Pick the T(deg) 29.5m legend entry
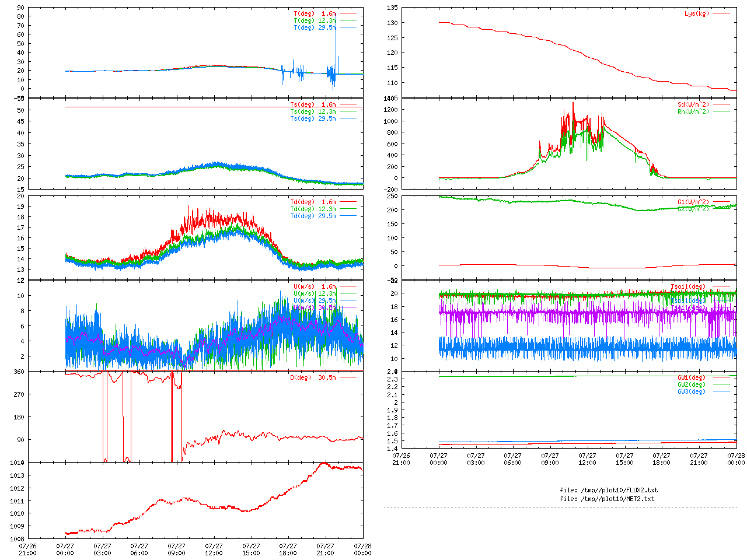The image size is (747, 560). click(315, 27)
